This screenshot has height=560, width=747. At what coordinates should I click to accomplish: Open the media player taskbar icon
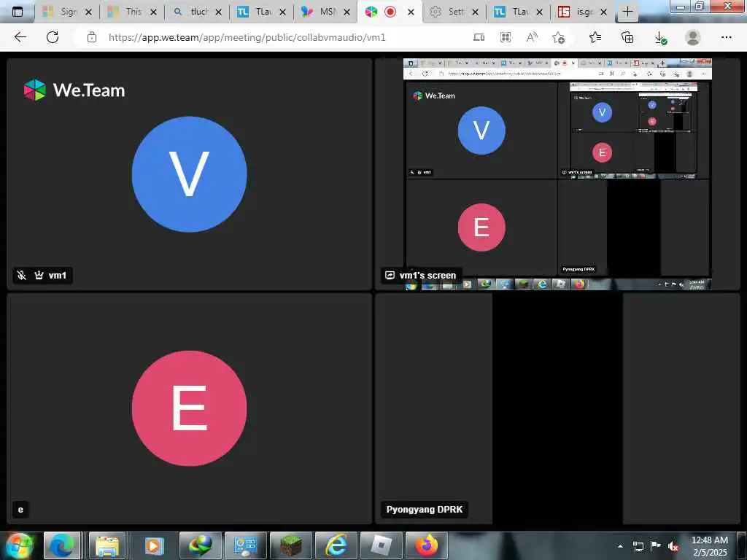click(152, 545)
